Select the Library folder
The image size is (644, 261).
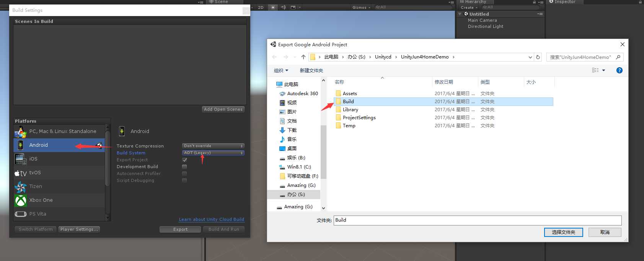tap(444, 109)
